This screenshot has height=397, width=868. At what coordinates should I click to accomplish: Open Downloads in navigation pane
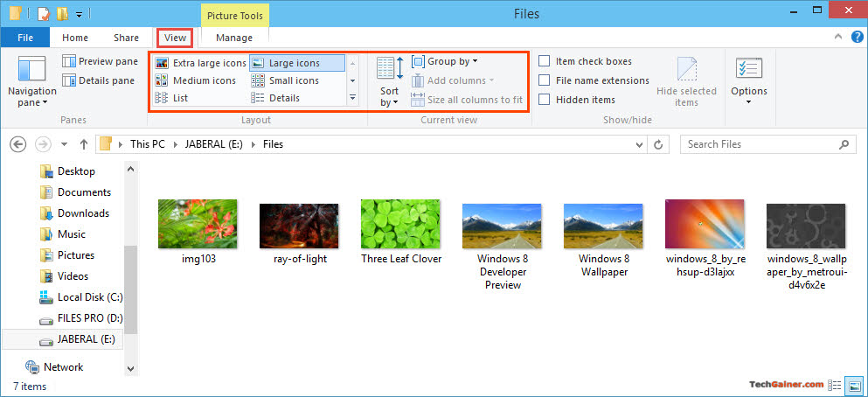click(x=74, y=213)
